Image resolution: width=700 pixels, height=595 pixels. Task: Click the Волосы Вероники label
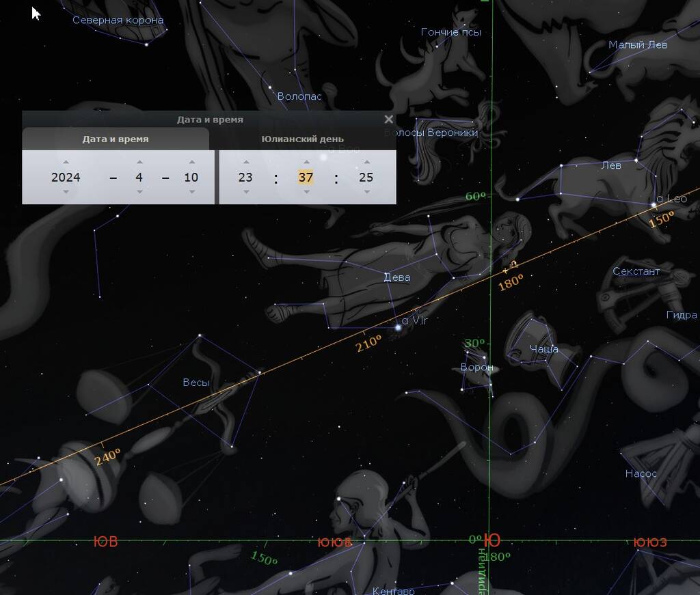click(431, 133)
